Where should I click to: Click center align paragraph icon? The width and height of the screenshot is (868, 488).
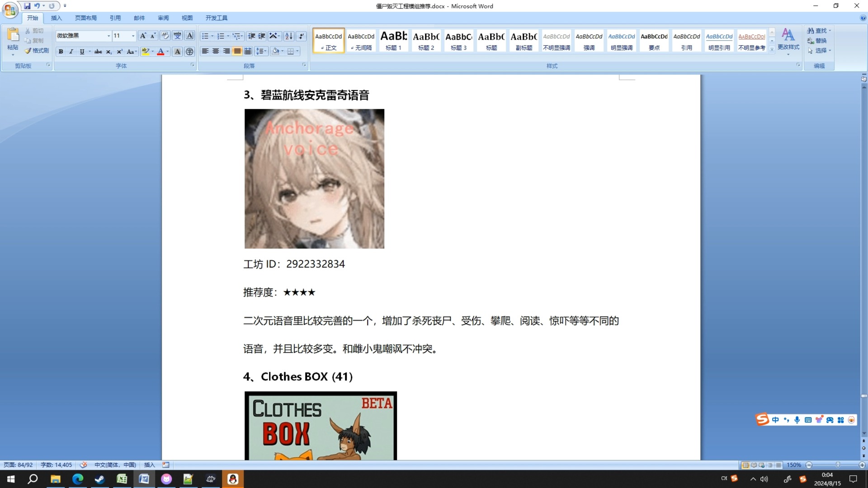[216, 51]
